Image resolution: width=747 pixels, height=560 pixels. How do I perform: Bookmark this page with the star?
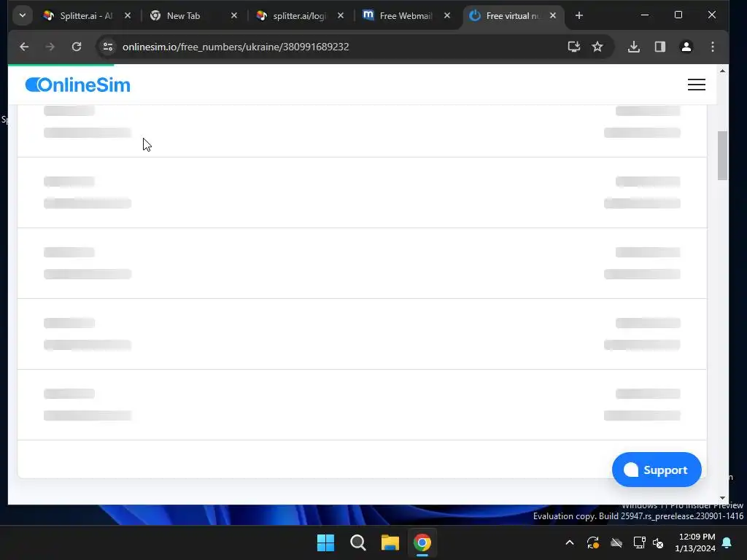pos(597,47)
